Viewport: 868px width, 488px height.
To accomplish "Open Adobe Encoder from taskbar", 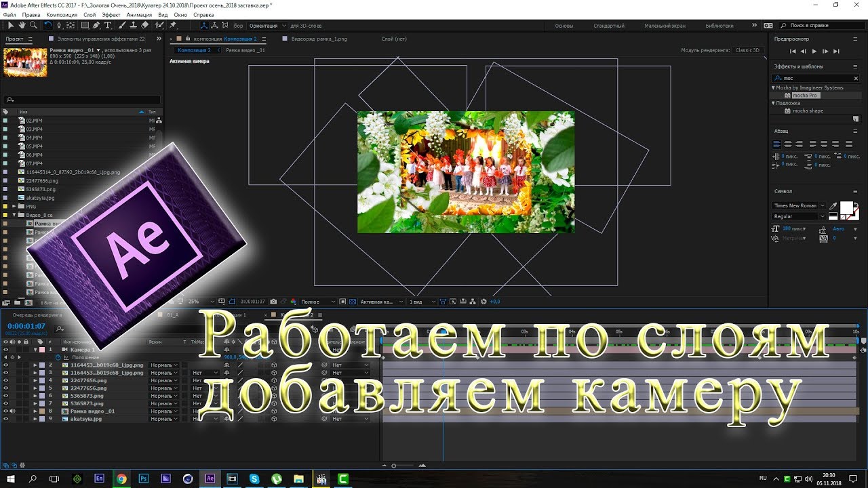I will click(99, 479).
